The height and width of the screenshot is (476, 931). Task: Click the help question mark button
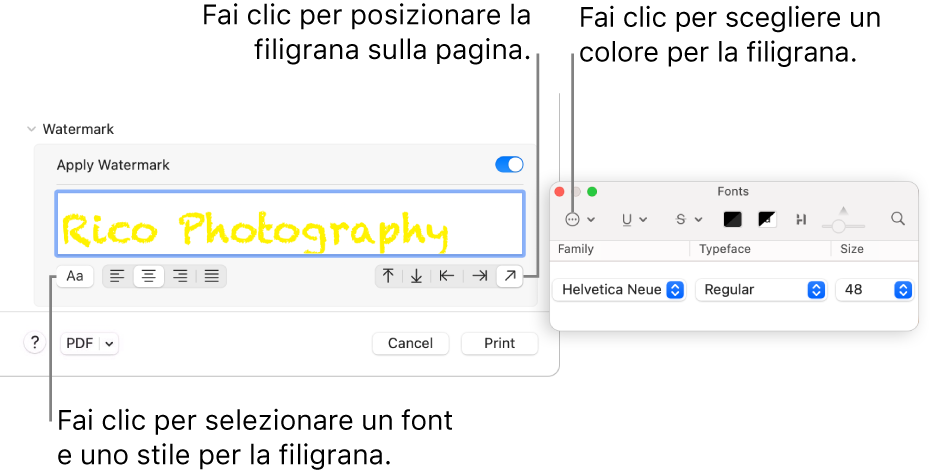(34, 342)
